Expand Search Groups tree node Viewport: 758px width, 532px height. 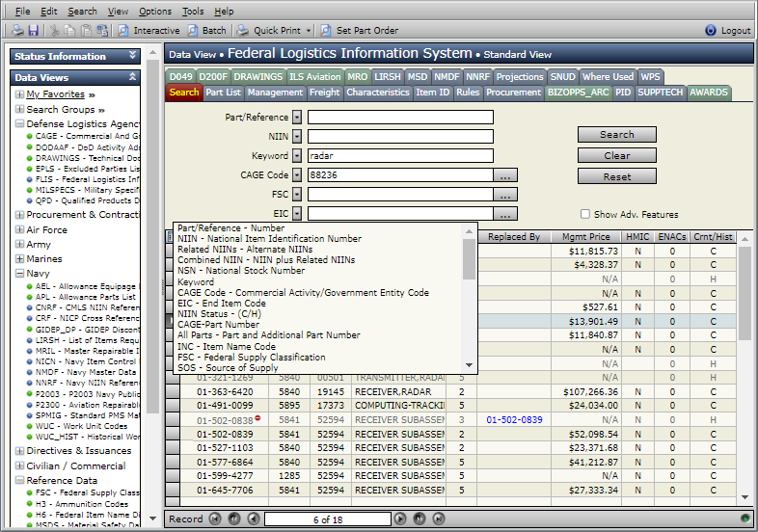19,109
